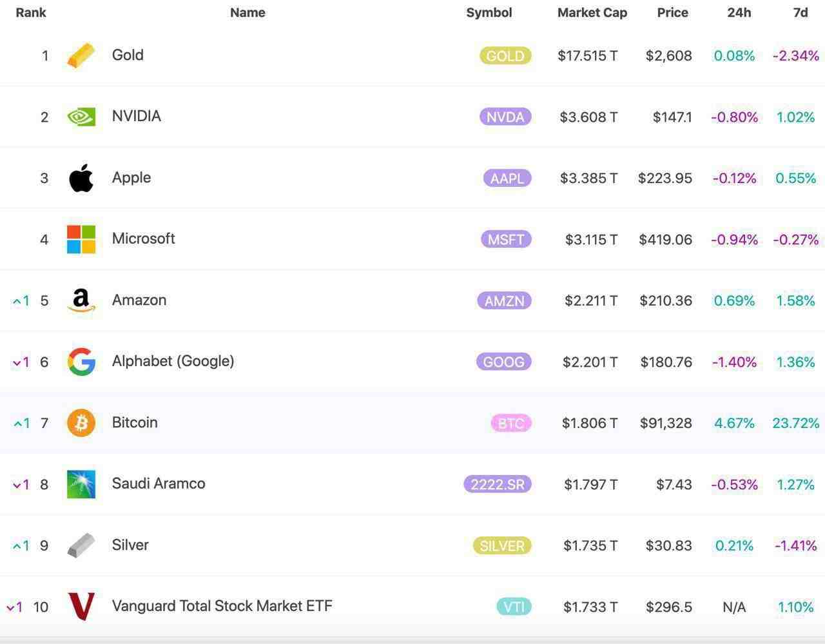Screen dimensions: 825x644
Task: Click the Google G logo
Action: coord(81,362)
